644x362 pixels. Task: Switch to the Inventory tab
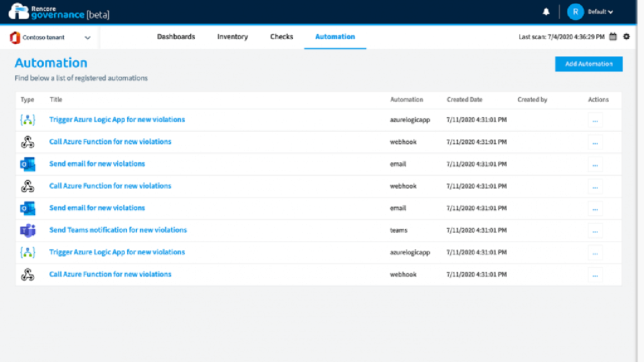(232, 37)
